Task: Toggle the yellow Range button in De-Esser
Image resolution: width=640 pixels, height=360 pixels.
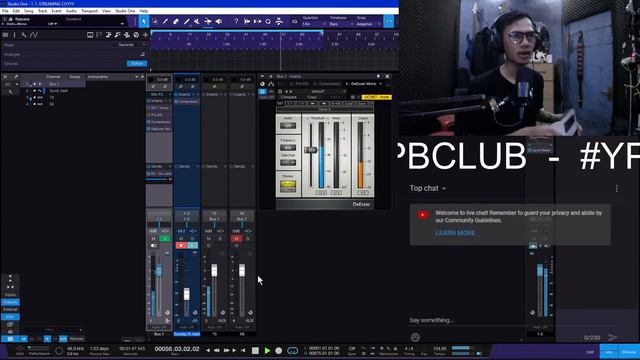Action: coord(288,185)
